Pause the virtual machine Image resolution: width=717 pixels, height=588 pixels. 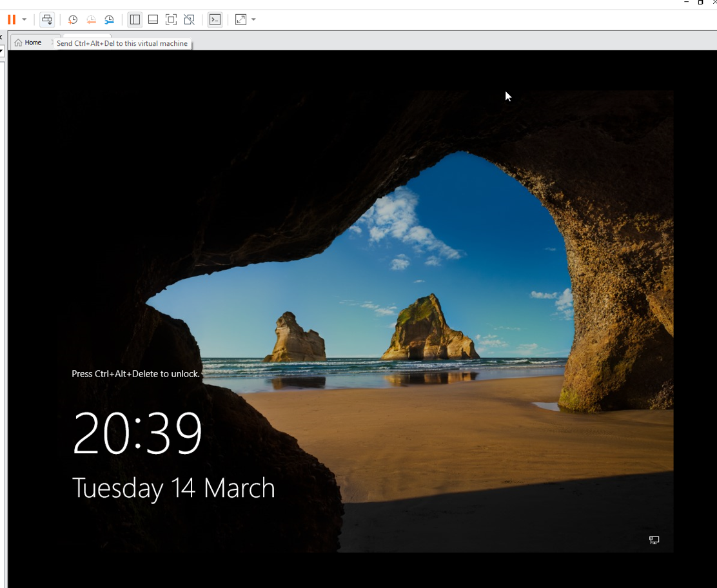pyautogui.click(x=12, y=19)
